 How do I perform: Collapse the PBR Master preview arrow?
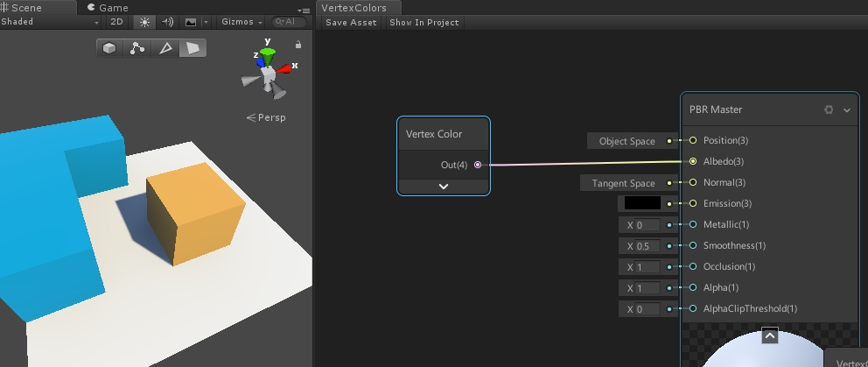770,335
